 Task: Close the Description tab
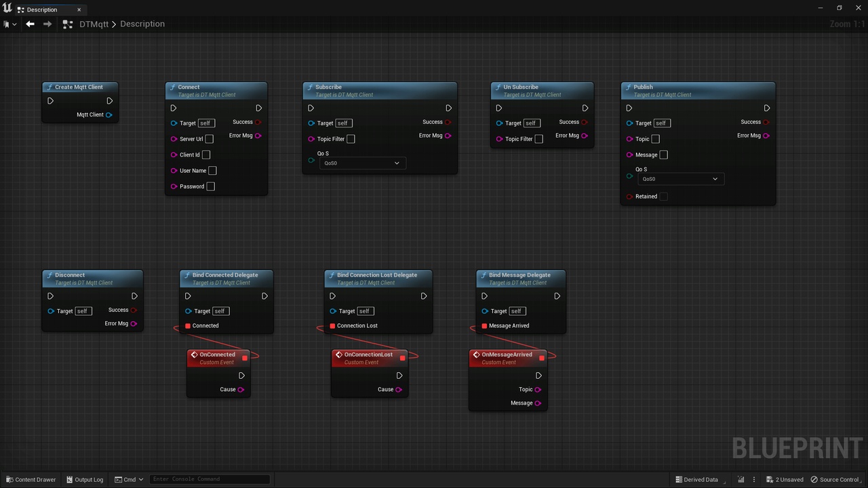(x=79, y=9)
